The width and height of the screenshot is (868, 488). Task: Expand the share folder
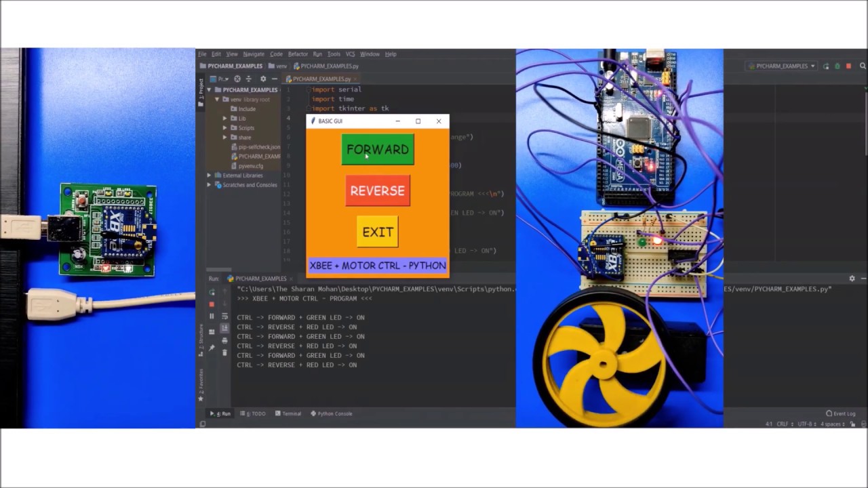[x=224, y=137]
